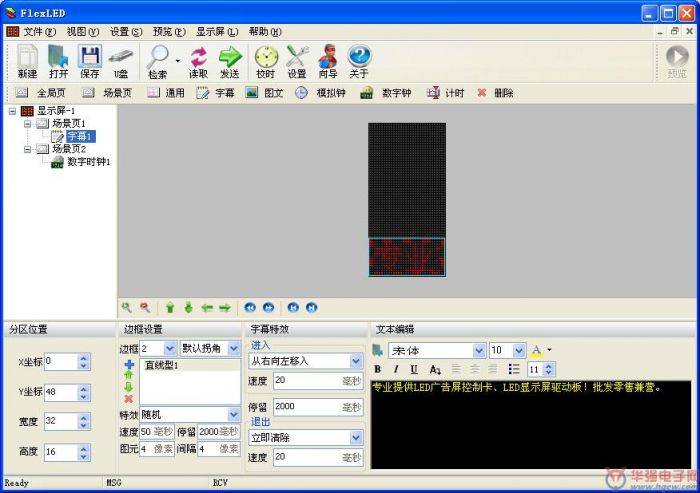
Task: Toggle underline text formatting
Action: point(414,370)
